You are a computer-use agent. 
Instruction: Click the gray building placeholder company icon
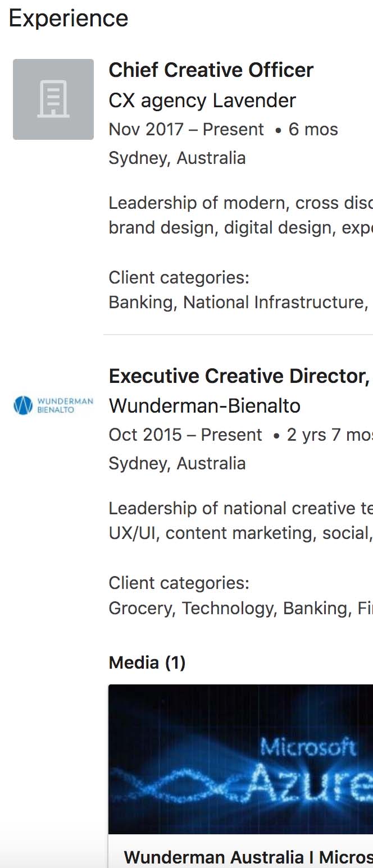53,99
